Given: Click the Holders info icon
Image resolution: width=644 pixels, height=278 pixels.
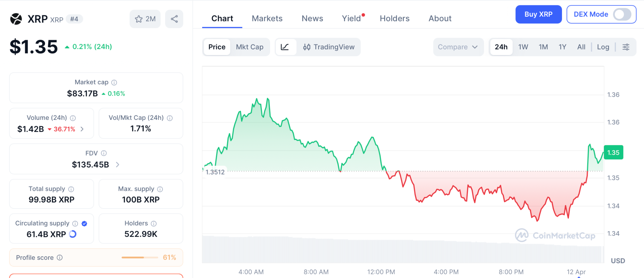Looking at the screenshot, I should 154,224.
